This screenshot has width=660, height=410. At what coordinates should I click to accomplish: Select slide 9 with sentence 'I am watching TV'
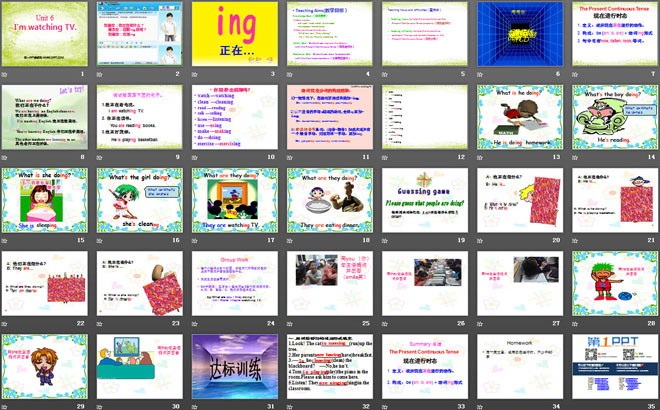tap(140, 117)
